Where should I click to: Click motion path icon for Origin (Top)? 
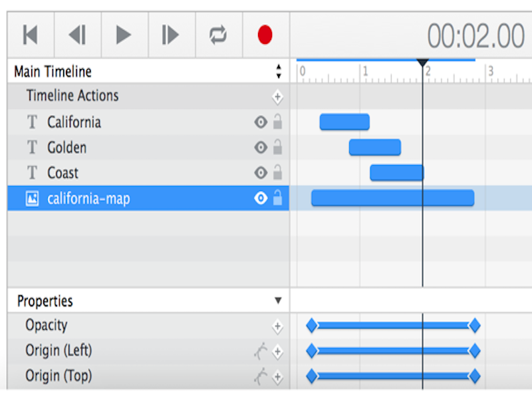tap(261, 376)
